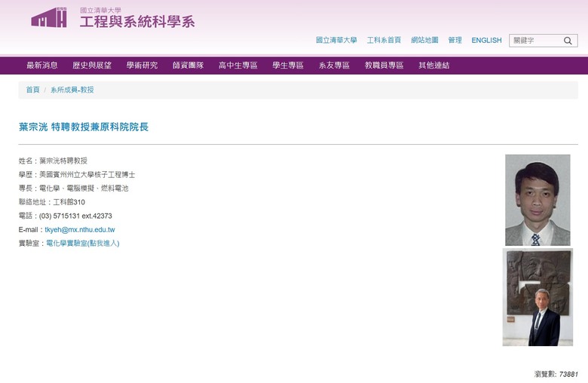Click the 系所成員-教授 breadcrumb link
588x383 pixels.
(72, 90)
